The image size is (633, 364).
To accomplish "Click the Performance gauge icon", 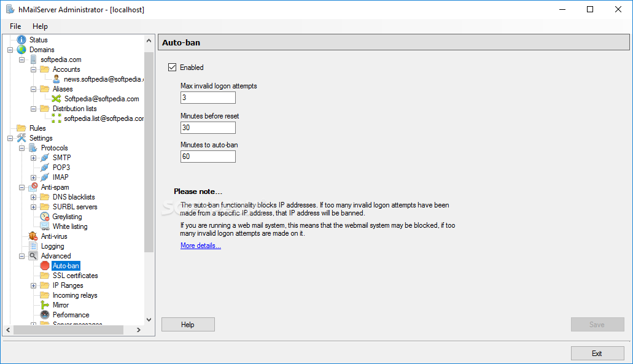I will coord(45,315).
